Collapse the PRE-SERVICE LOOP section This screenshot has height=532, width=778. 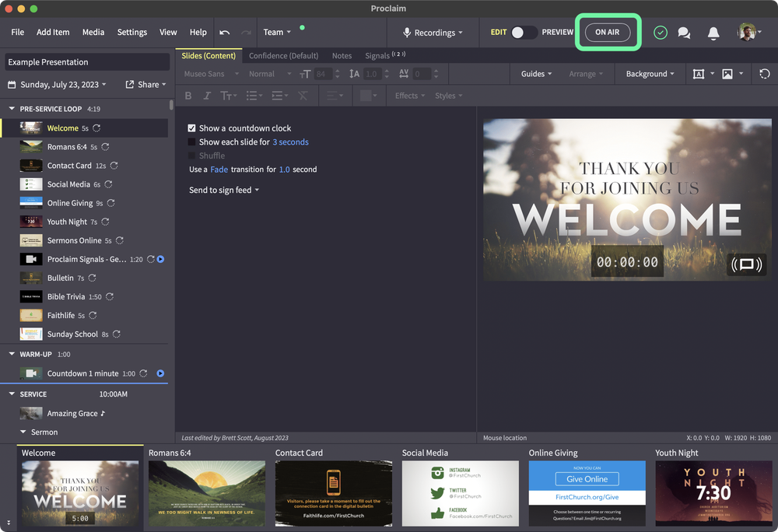coord(12,109)
